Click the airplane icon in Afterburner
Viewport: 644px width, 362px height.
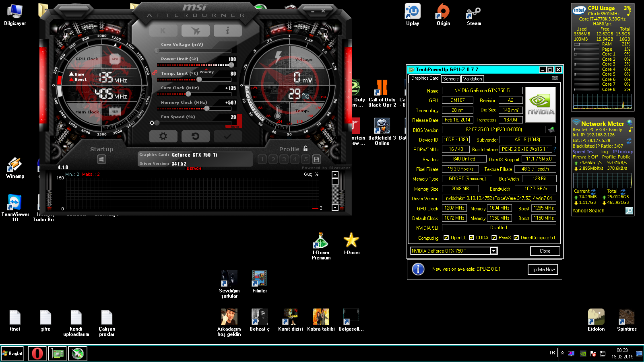(195, 31)
